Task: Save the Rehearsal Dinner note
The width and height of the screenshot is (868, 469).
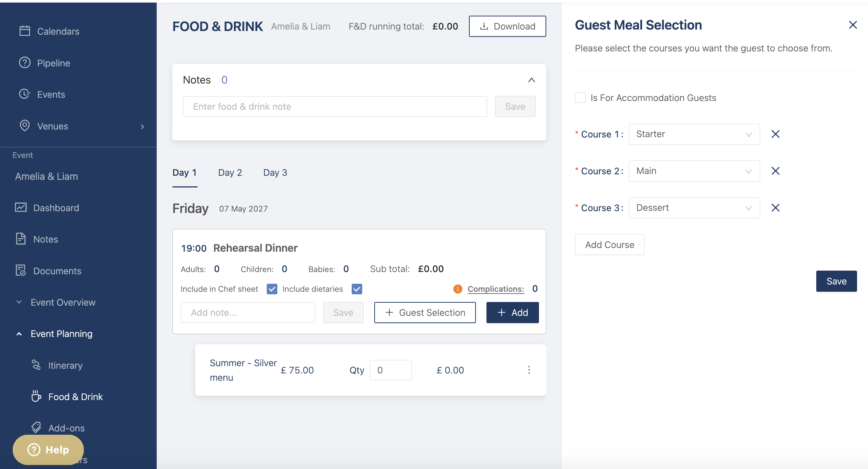Action: click(343, 313)
